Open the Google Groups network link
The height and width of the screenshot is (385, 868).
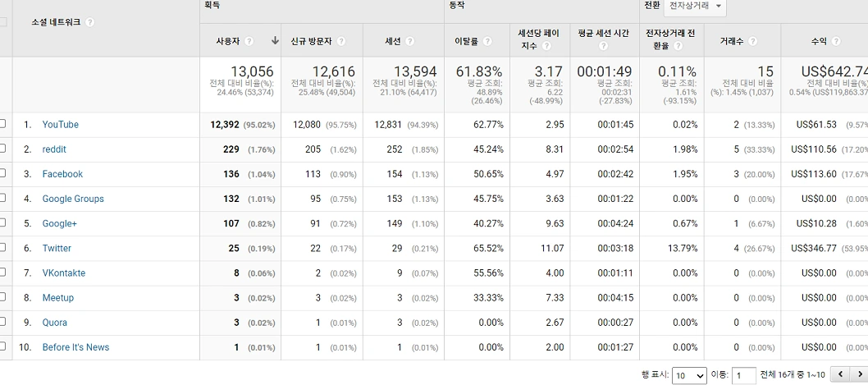(x=73, y=199)
